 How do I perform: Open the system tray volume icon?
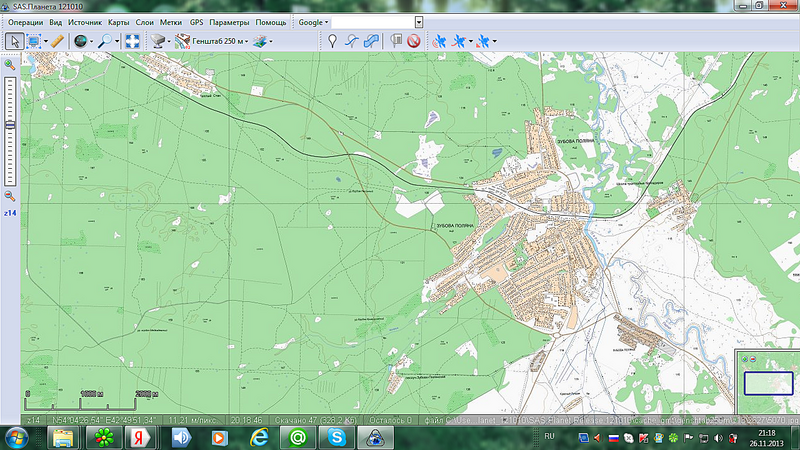(718, 438)
